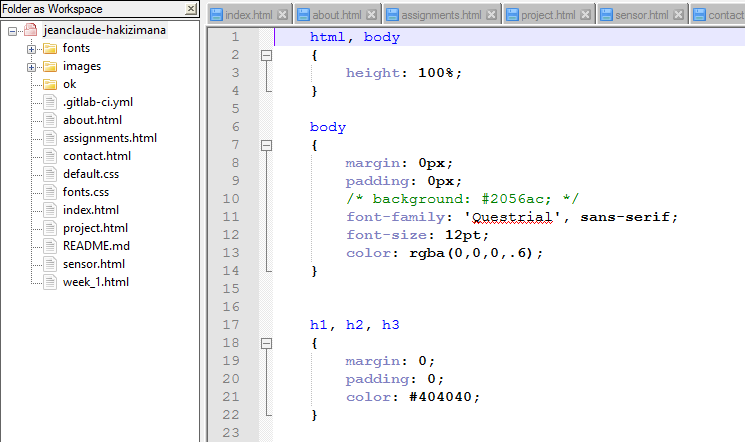This screenshot has height=442, width=745.
Task: Click the save-state icon on sensor.html tab
Action: click(x=606, y=15)
